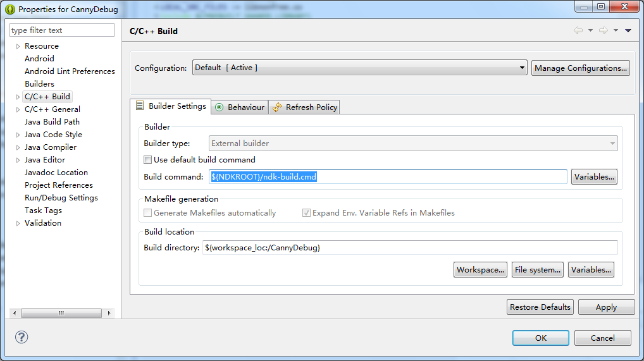Select Builders in the tree
644x361 pixels.
coord(39,84)
